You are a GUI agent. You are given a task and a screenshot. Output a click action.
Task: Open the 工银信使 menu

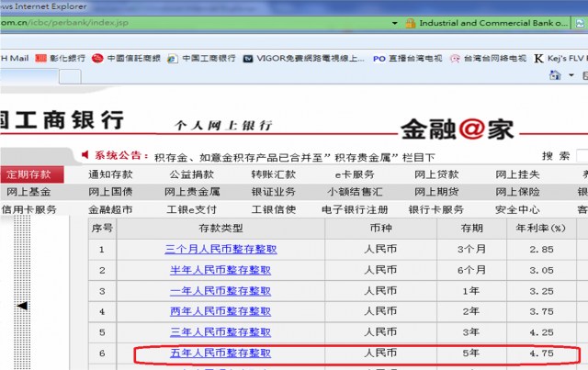click(274, 209)
